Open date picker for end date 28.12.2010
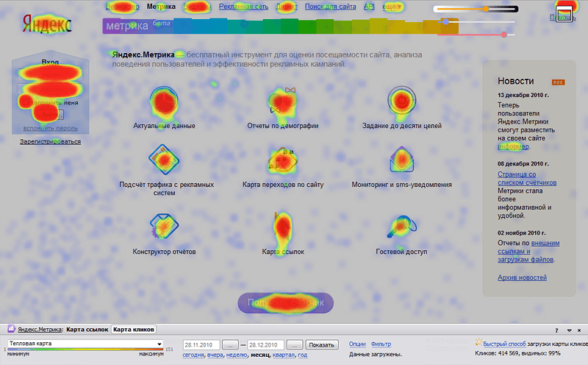This screenshot has height=365, width=588. tap(295, 344)
